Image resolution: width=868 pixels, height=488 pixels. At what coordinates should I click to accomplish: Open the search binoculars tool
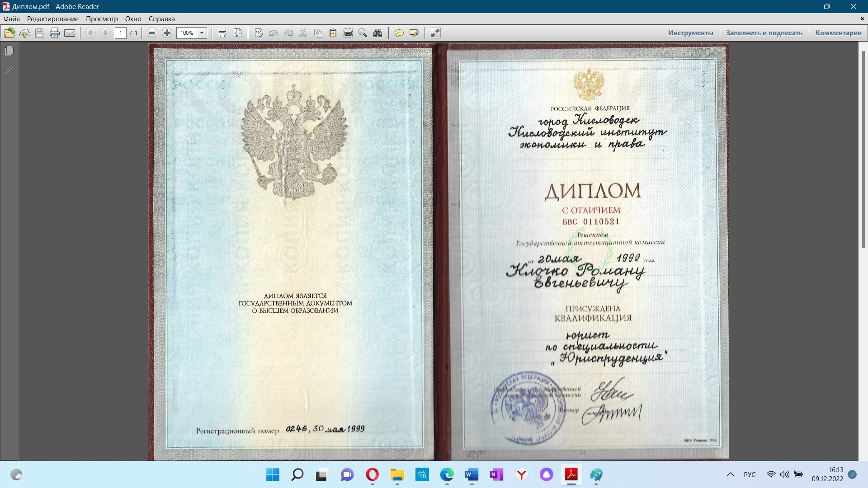point(378,33)
